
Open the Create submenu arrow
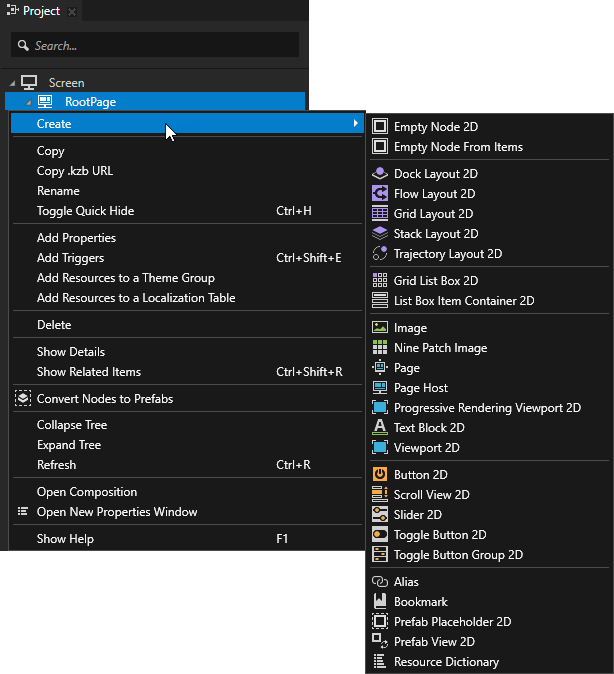(x=355, y=124)
